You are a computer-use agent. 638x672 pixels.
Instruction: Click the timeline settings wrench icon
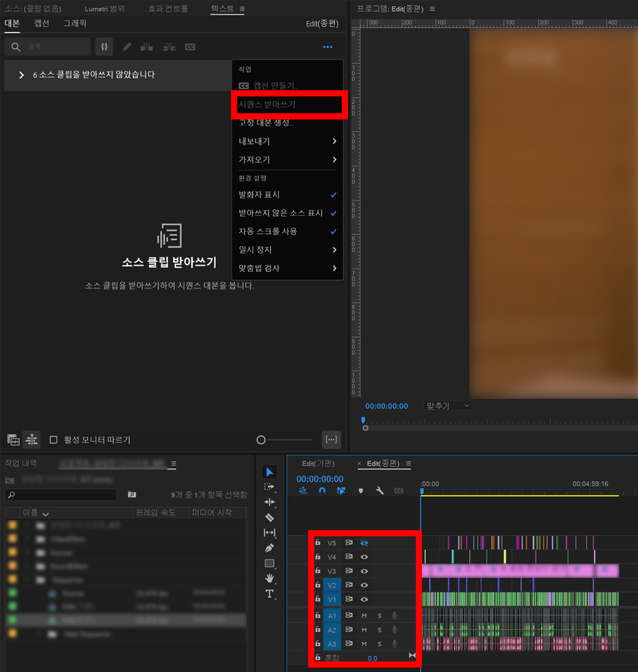[380, 490]
